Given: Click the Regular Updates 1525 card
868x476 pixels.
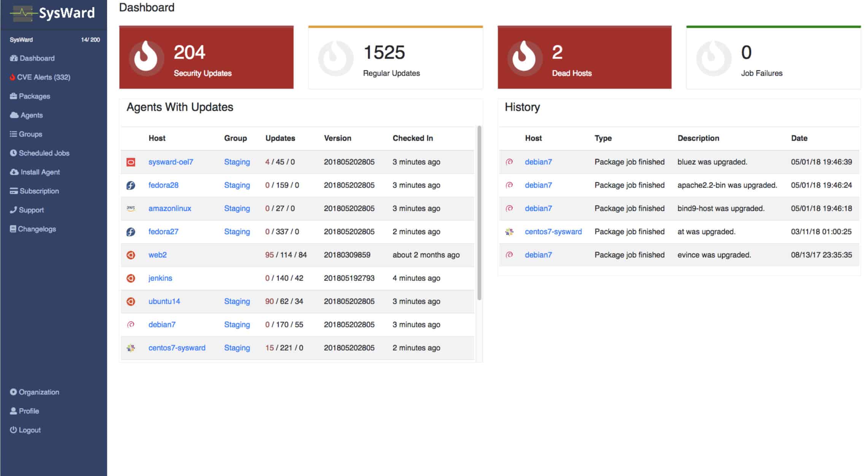Looking at the screenshot, I should point(396,57).
